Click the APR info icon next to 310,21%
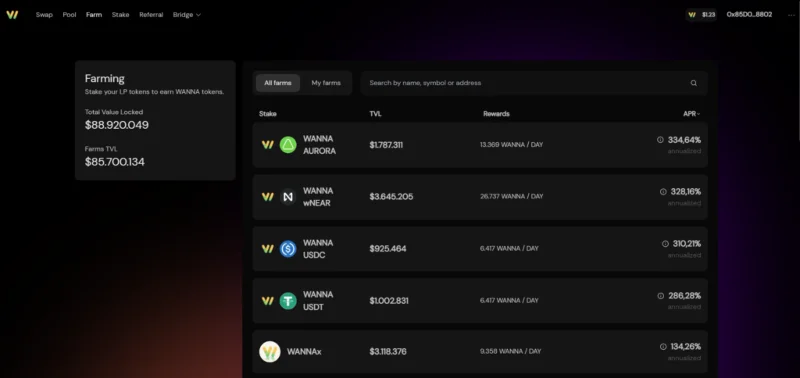The image size is (800, 378). point(665,244)
